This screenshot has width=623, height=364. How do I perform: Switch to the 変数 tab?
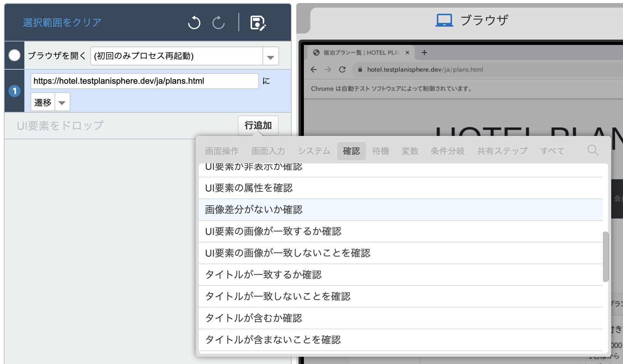pos(410,151)
